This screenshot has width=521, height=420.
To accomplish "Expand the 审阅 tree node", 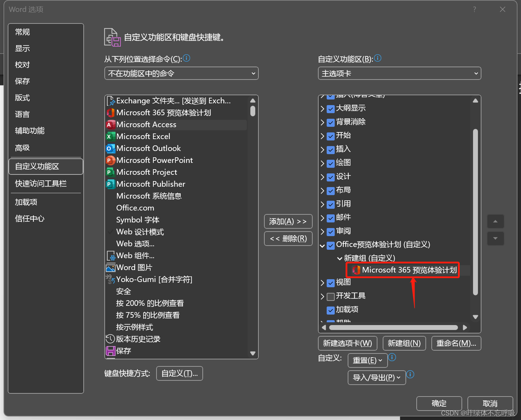I will [322, 232].
